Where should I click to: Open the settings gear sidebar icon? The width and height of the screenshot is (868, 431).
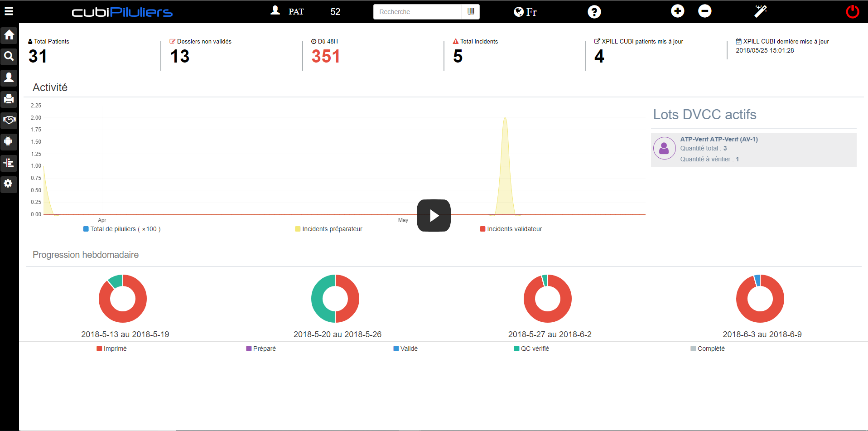pos(9,184)
